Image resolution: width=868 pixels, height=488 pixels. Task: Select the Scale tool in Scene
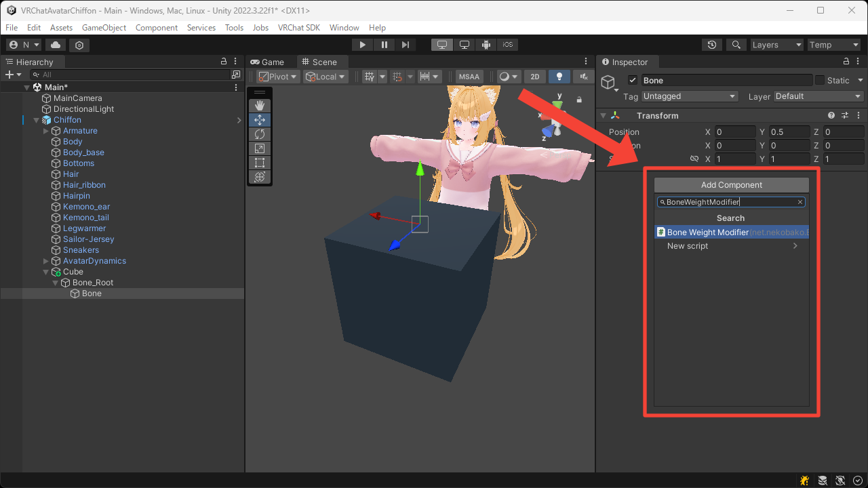[259, 148]
